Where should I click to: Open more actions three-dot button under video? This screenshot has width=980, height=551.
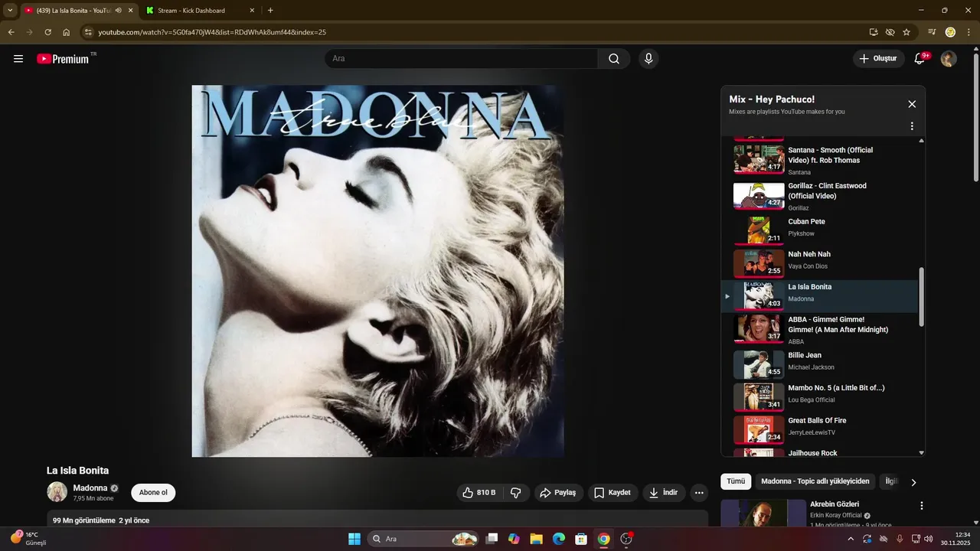[699, 493]
